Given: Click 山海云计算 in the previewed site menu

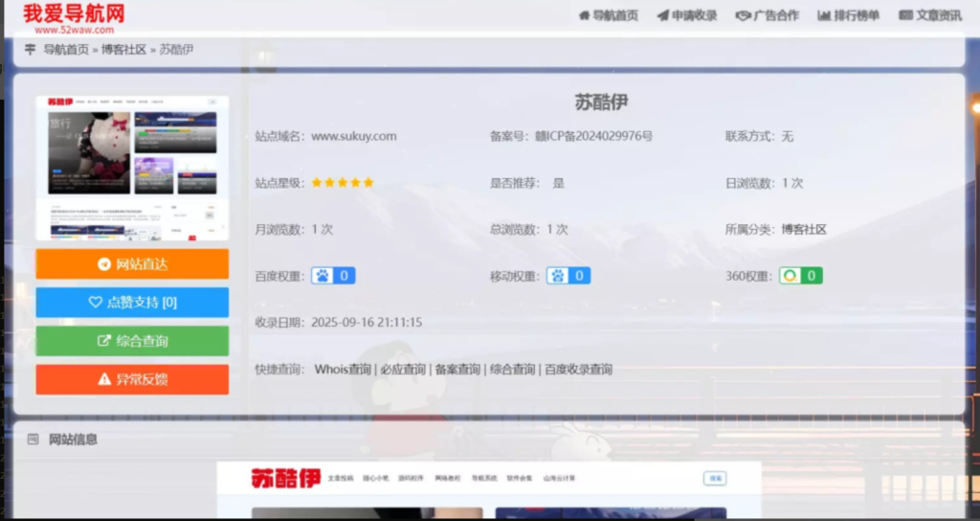Looking at the screenshot, I should [x=559, y=478].
